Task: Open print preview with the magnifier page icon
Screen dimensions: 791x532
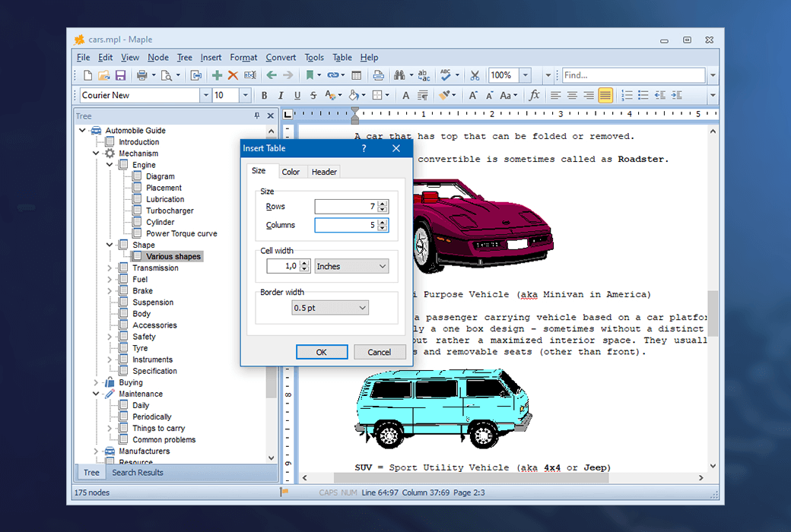Action: [166, 76]
